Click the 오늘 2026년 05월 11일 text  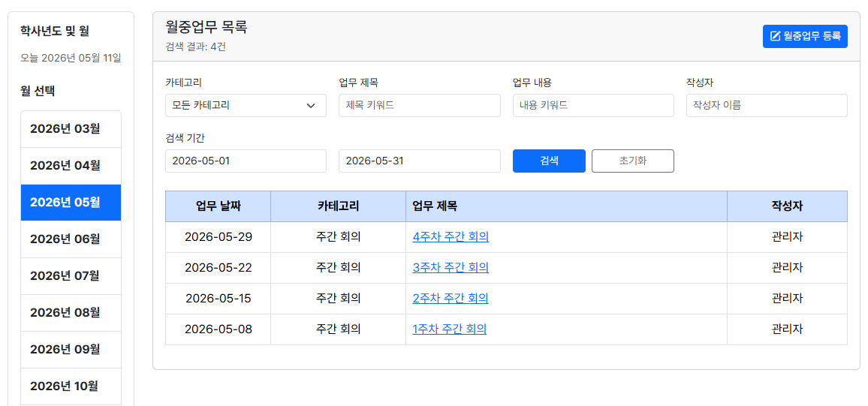pyautogui.click(x=71, y=58)
